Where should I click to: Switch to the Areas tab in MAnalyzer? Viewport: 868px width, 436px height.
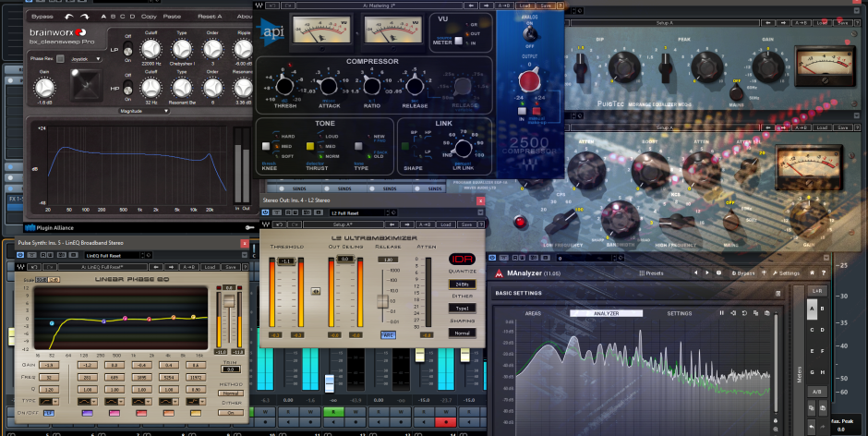point(534,313)
